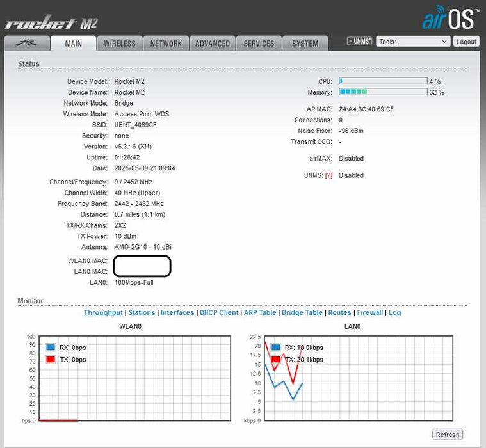Click the noise floor value -96 dBm

coord(351,131)
